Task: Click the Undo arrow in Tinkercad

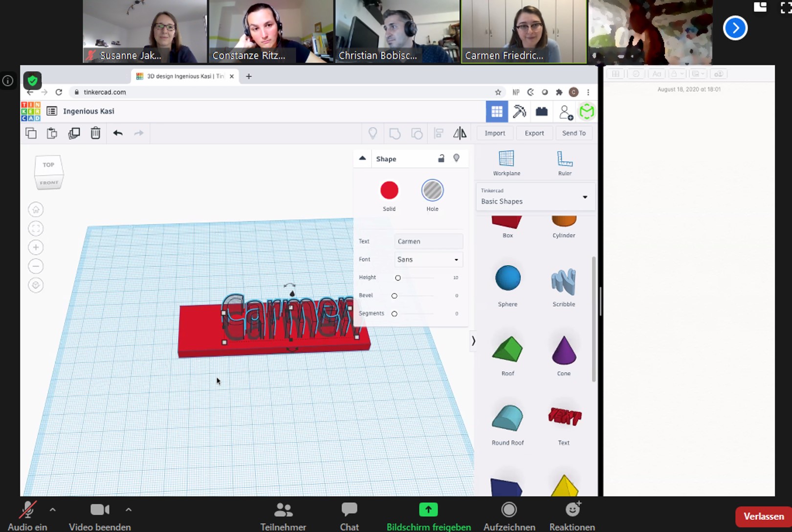Action: tap(117, 133)
